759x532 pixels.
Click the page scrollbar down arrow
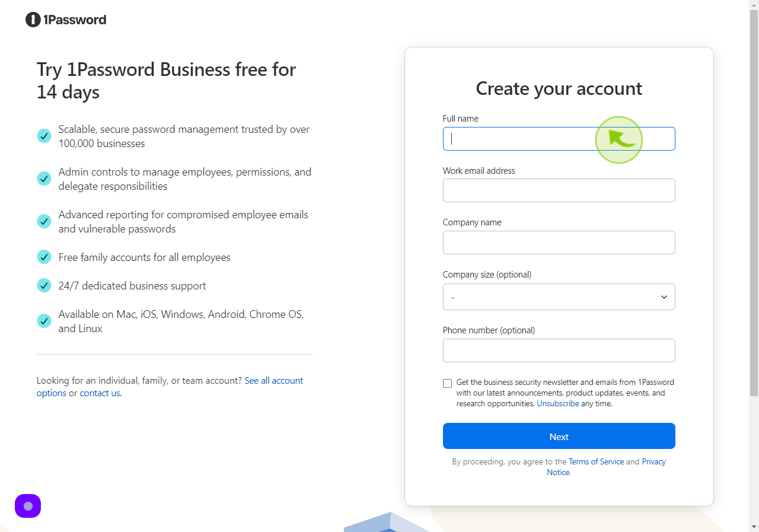click(754, 527)
